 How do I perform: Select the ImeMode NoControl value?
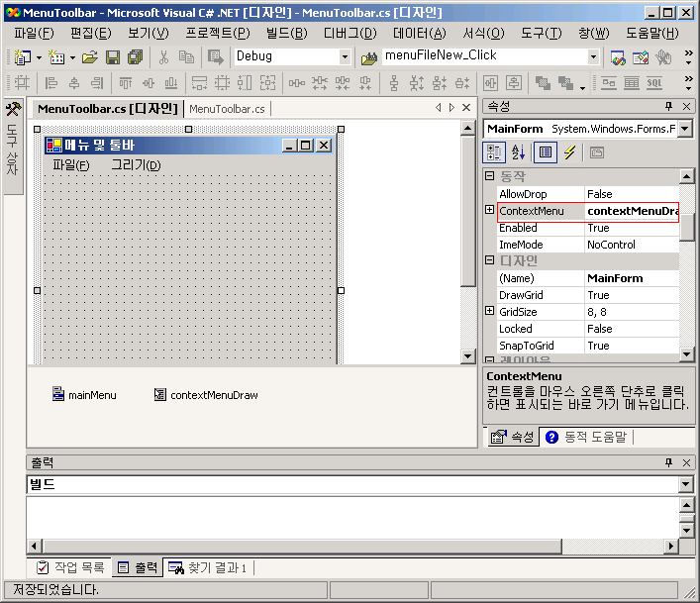(632, 245)
